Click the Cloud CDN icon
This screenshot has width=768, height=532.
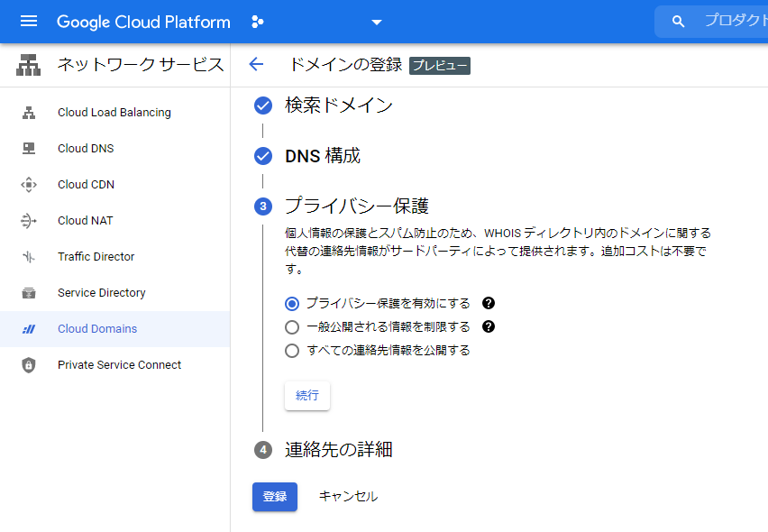click(29, 185)
